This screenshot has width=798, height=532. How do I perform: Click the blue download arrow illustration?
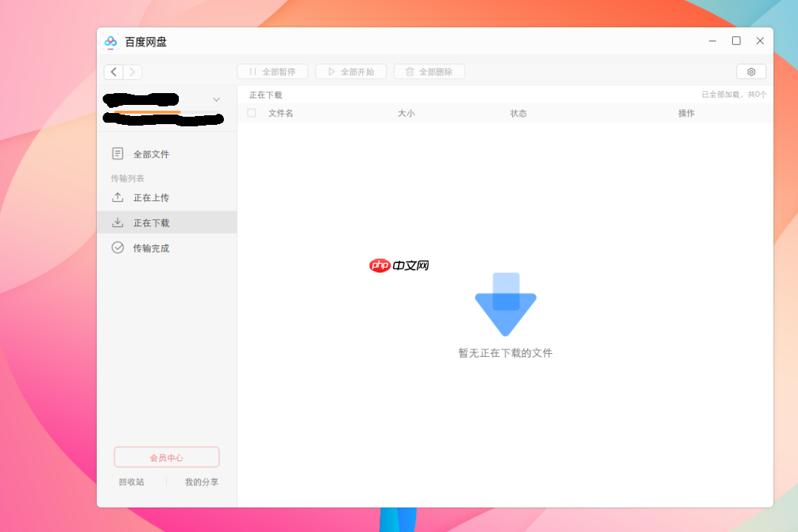coord(505,304)
